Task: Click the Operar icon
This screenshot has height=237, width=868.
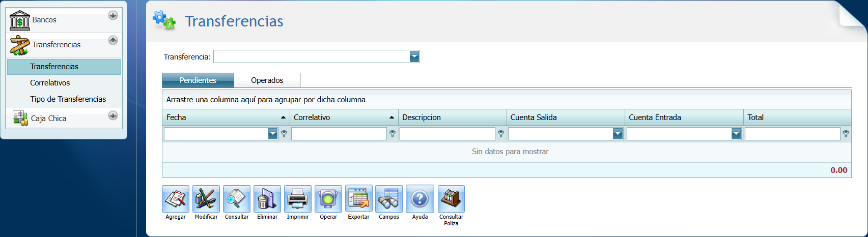Action: 328,198
